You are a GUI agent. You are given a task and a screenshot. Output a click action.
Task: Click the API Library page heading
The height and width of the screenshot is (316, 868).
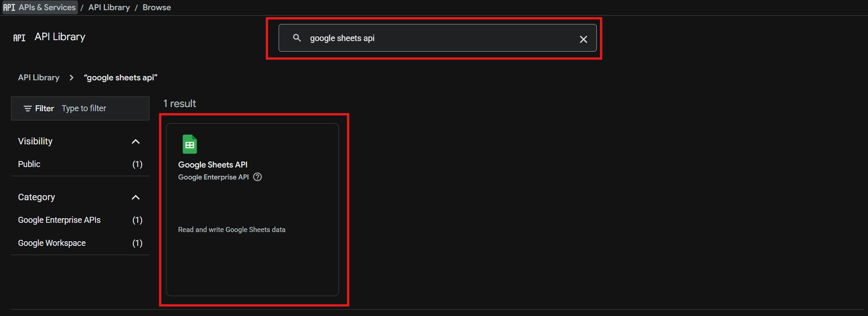click(x=60, y=37)
